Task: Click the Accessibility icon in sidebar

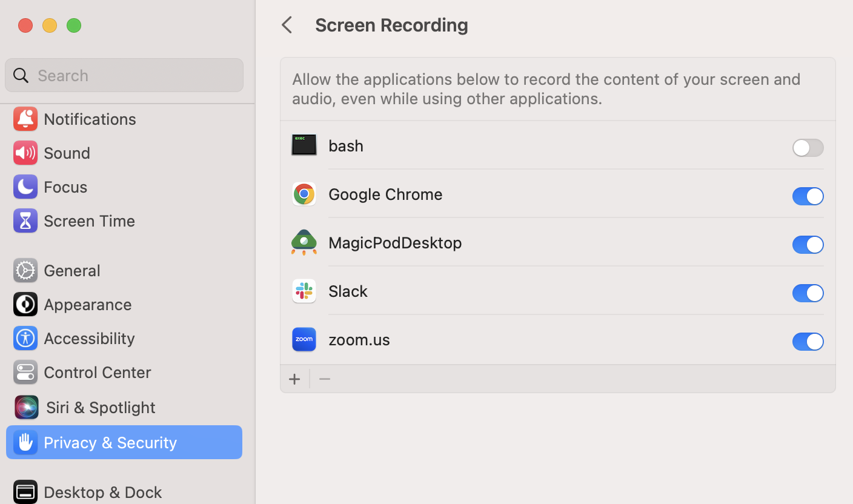Action: (x=25, y=338)
